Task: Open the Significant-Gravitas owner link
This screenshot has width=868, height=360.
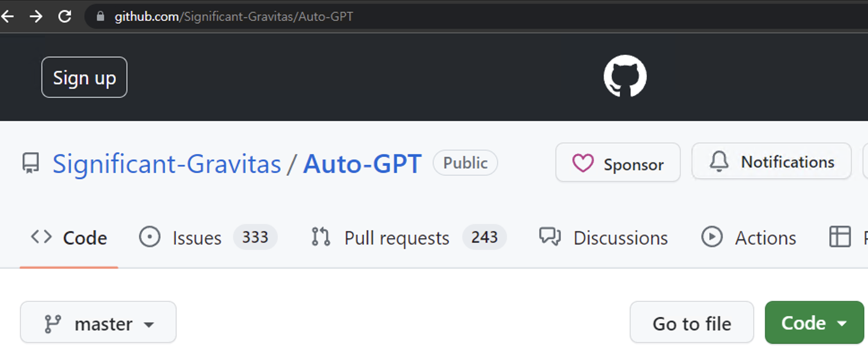Action: coord(167,163)
